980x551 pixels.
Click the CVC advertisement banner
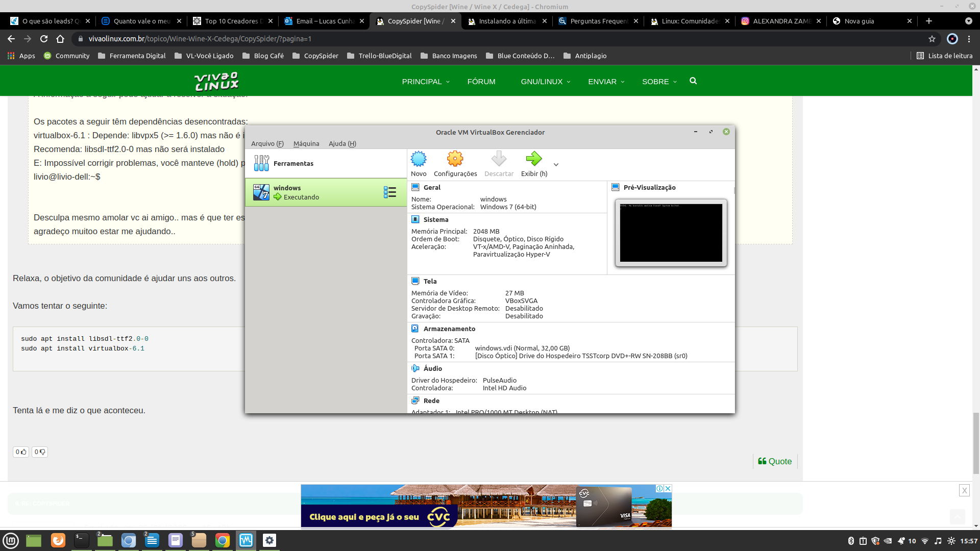tap(486, 506)
